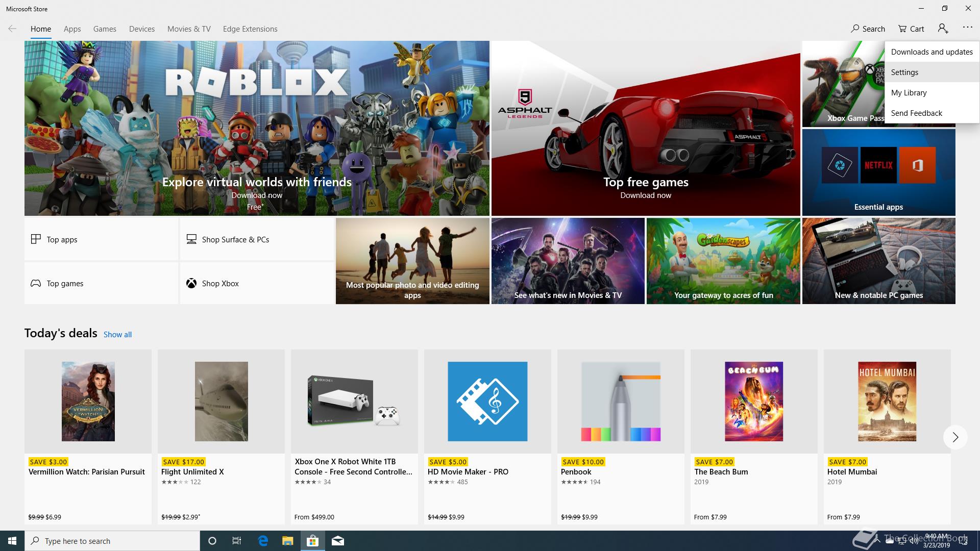The image size is (980, 551).
Task: Open the Roblox featured banner
Action: pyautogui.click(x=257, y=128)
